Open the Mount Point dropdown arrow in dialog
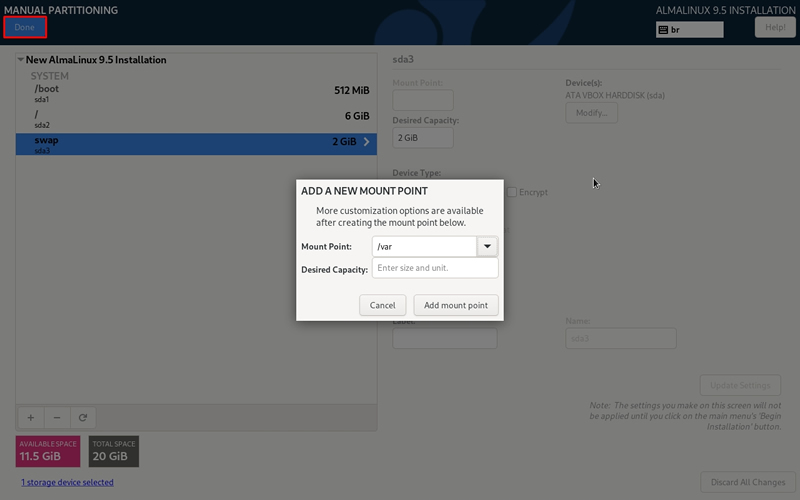This screenshot has width=800, height=500. point(487,246)
